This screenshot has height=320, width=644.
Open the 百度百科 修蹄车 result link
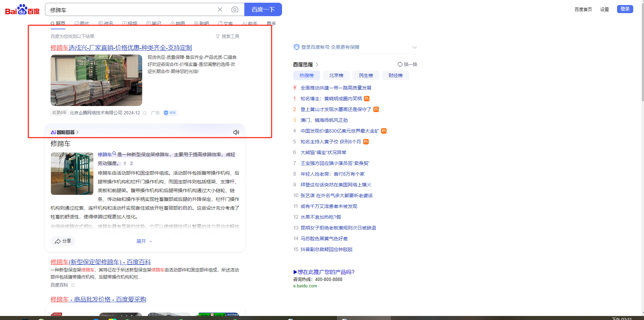[x=100, y=262]
